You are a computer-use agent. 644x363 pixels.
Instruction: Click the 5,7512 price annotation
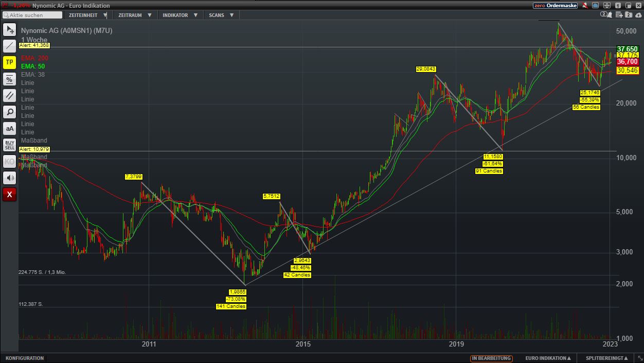272,196
